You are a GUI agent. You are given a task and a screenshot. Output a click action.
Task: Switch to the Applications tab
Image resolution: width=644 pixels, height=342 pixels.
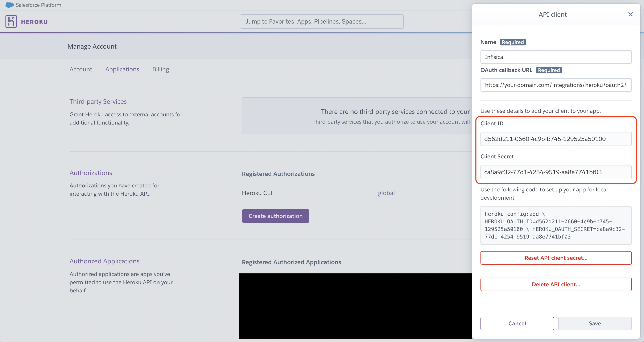click(x=122, y=69)
